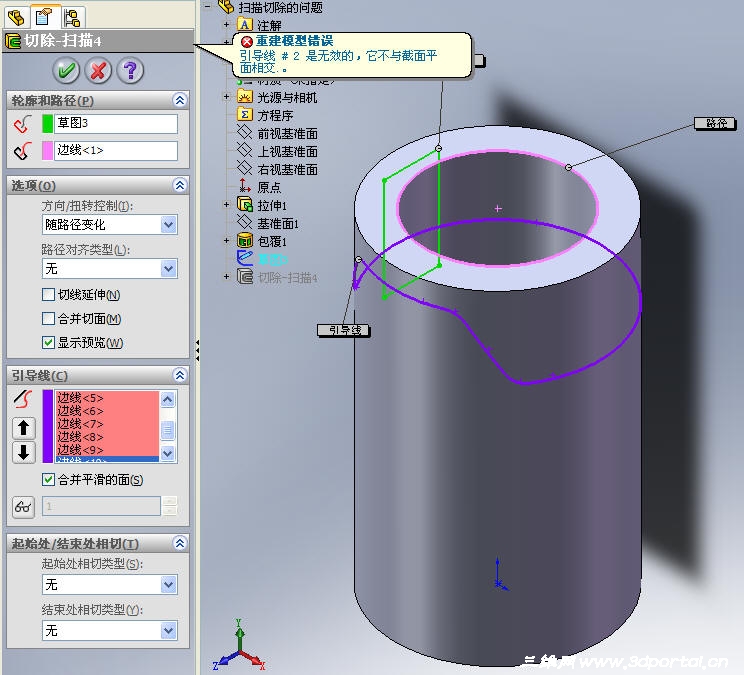Open the 起始处相切类型 dropdown
The width and height of the screenshot is (744, 675).
tap(168, 584)
